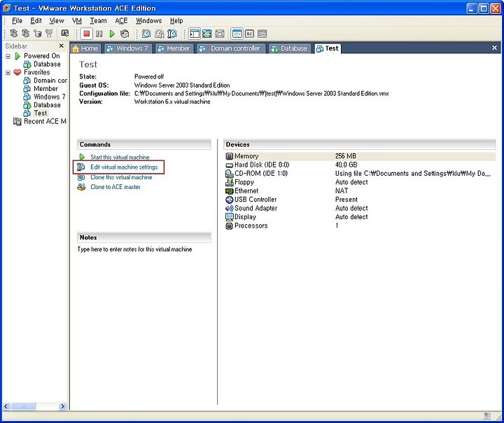
Task: Click the Reset toolbar icon
Action: [x=125, y=34]
